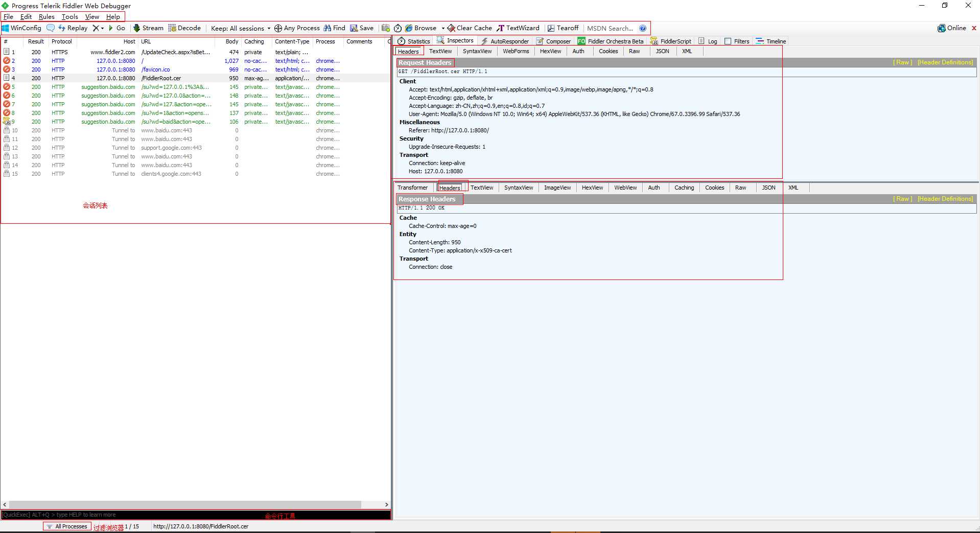The width and height of the screenshot is (980, 533).
Task: Toggle the Decode button
Action: pyautogui.click(x=184, y=28)
